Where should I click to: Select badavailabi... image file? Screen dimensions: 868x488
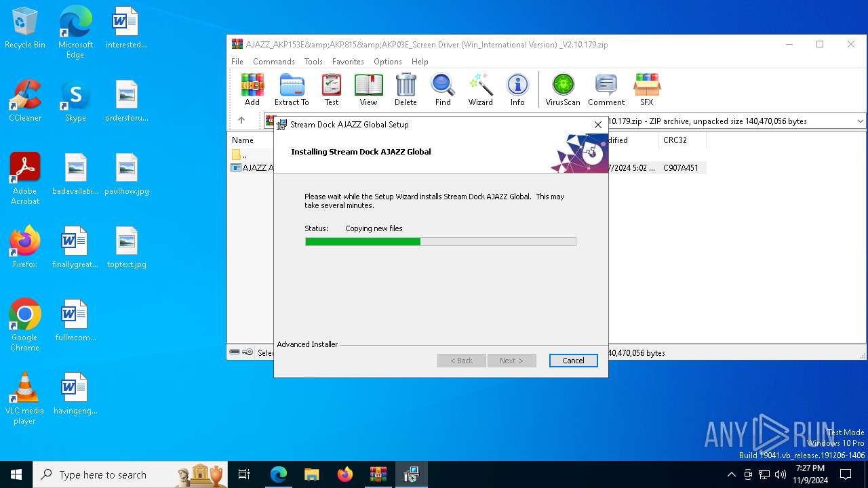coord(75,175)
